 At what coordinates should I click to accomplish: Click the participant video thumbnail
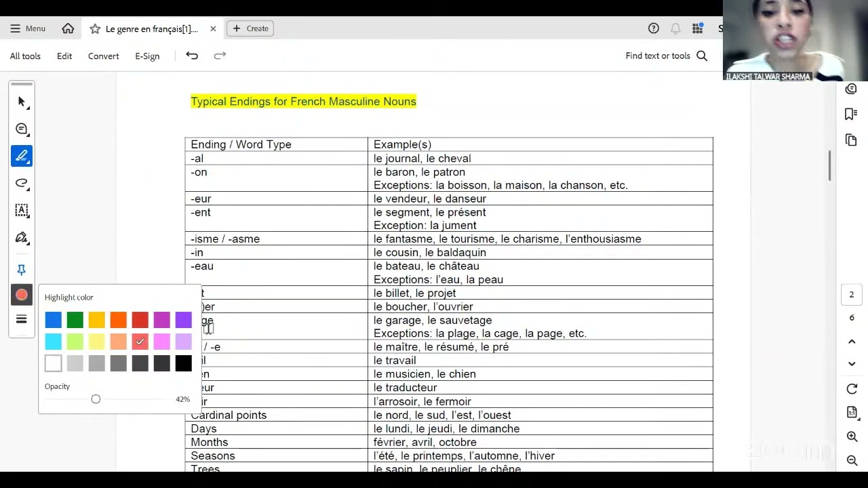click(x=795, y=41)
